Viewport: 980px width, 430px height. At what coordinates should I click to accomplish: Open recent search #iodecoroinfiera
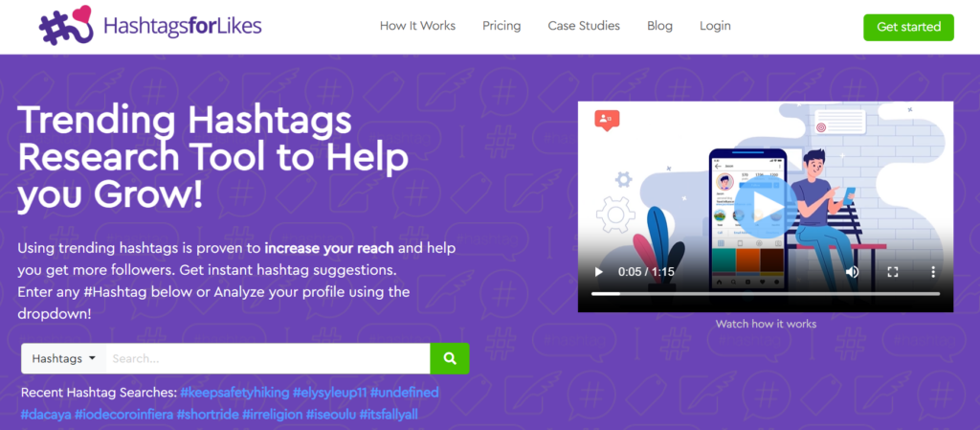(123, 415)
